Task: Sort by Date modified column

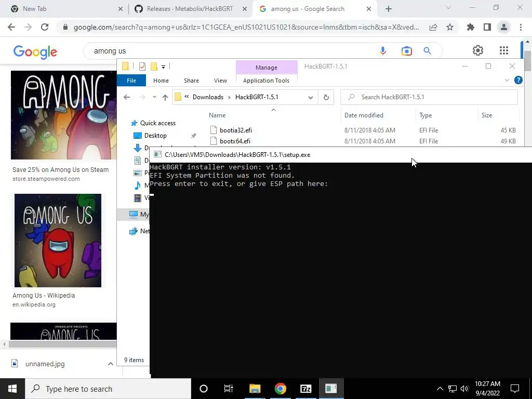Action: (x=364, y=115)
